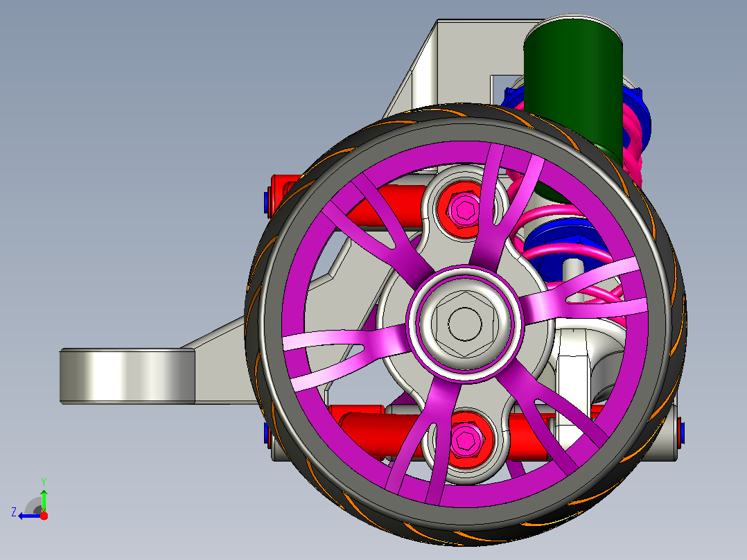Select the upper pink hex bolt head
The height and width of the screenshot is (560, 747).
(464, 209)
